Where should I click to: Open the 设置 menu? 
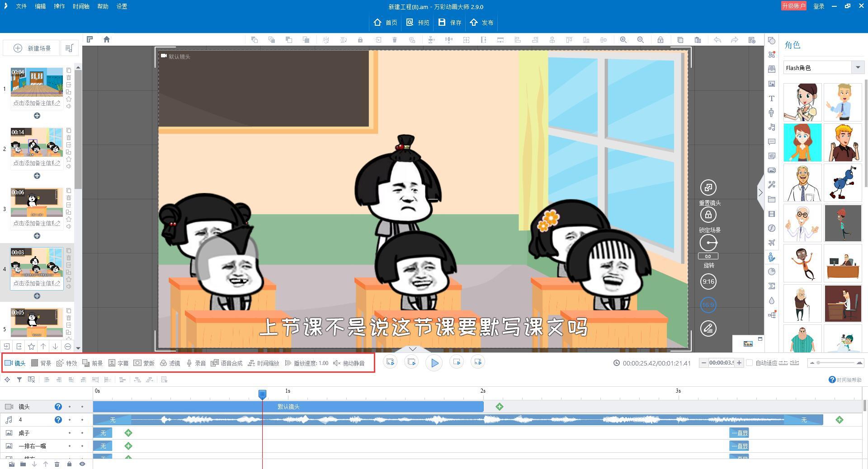[x=122, y=6]
